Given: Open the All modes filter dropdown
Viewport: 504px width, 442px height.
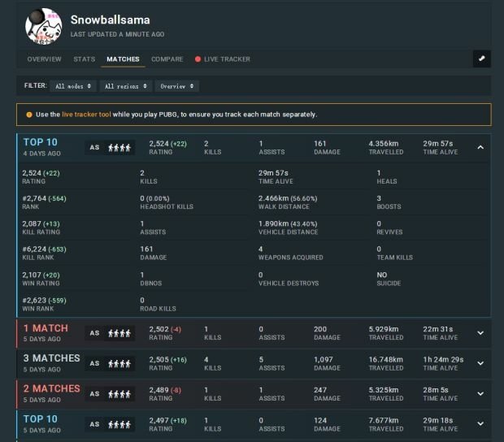Looking at the screenshot, I should click(73, 86).
